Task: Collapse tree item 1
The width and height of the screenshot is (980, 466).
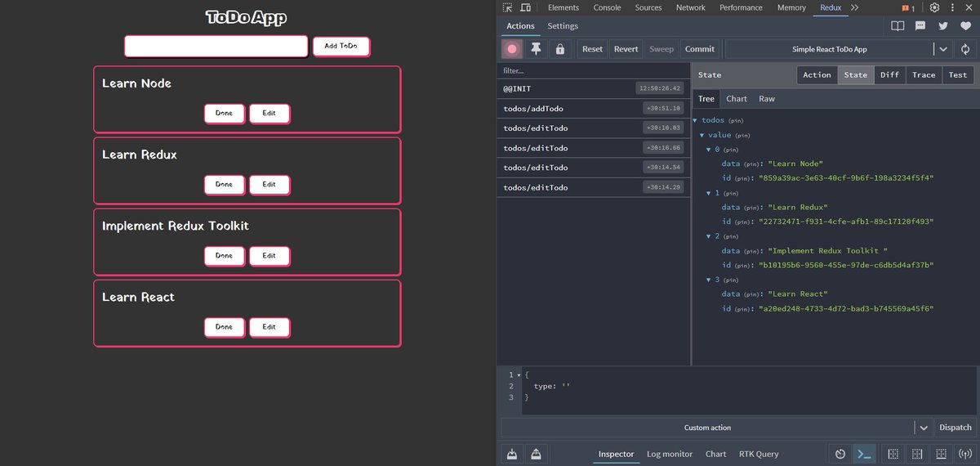Action: tap(708, 193)
